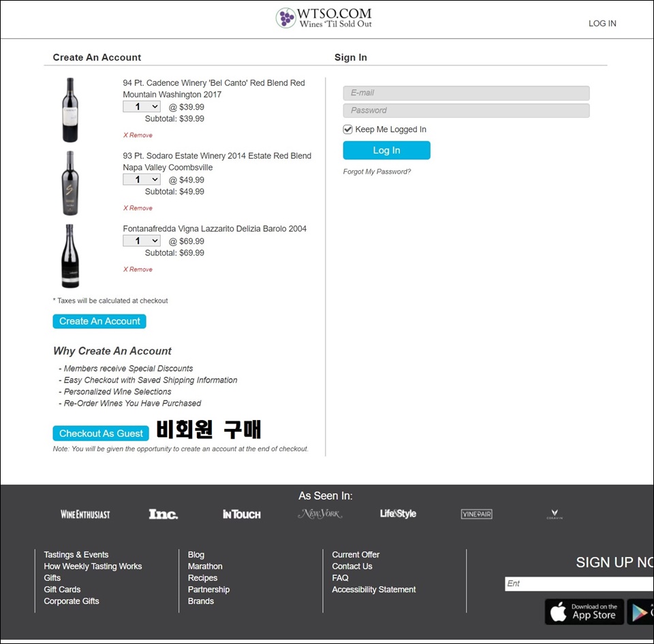Screen dimensions: 654x644
Task: Click the VinePair logo
Action: tap(476, 514)
